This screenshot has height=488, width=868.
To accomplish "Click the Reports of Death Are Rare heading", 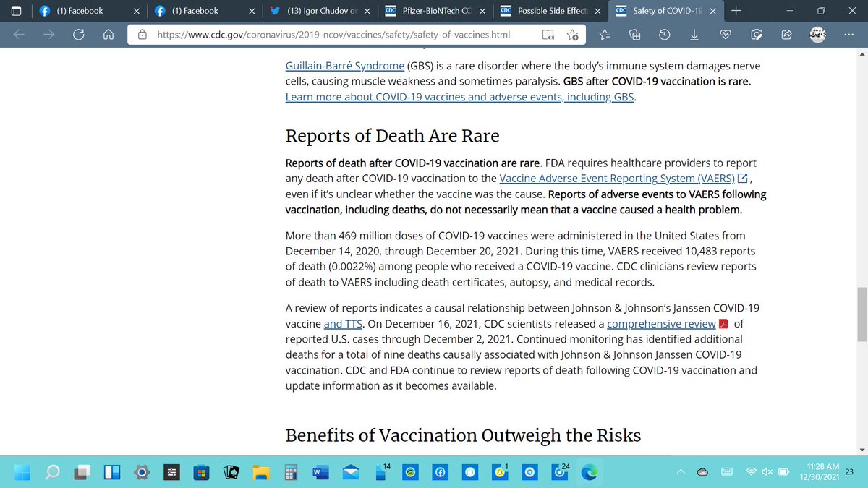I will (x=393, y=136).
